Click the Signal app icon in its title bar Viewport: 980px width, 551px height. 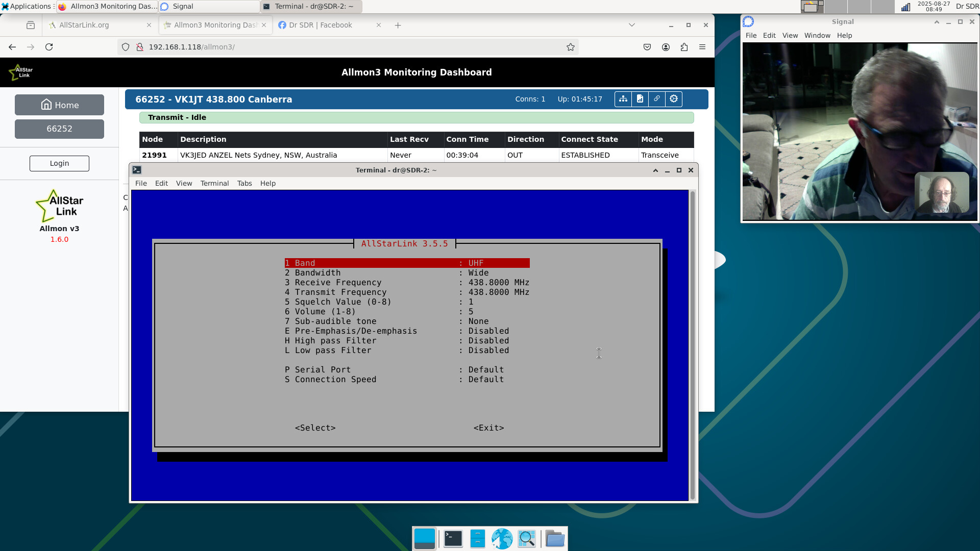click(x=748, y=21)
